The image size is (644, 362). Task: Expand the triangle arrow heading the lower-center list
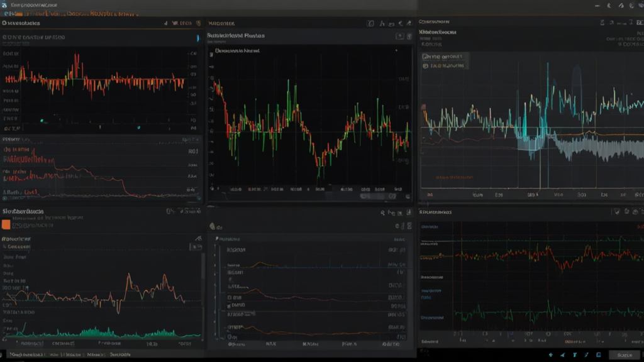[x=217, y=238]
